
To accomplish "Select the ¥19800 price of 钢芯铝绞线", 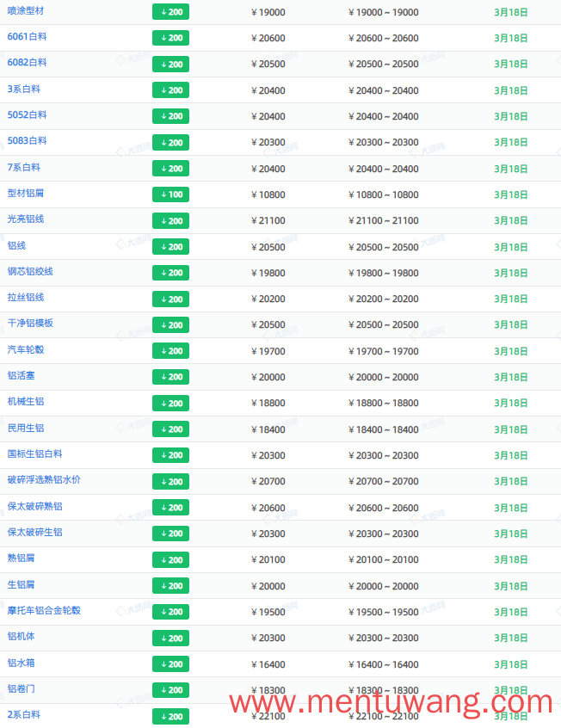I will click(268, 273).
